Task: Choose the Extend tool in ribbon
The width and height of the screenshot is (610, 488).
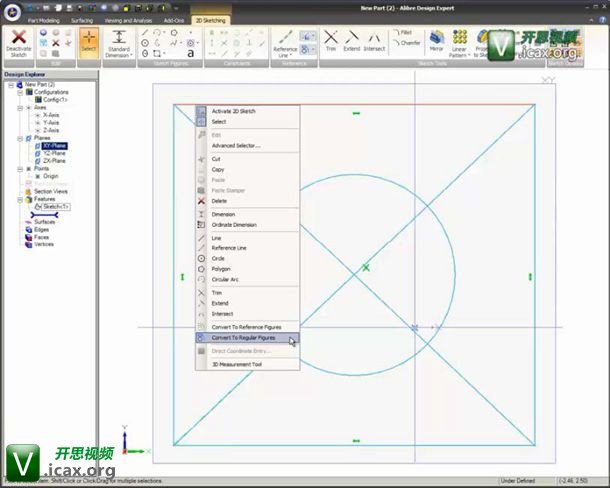Action: [352, 41]
